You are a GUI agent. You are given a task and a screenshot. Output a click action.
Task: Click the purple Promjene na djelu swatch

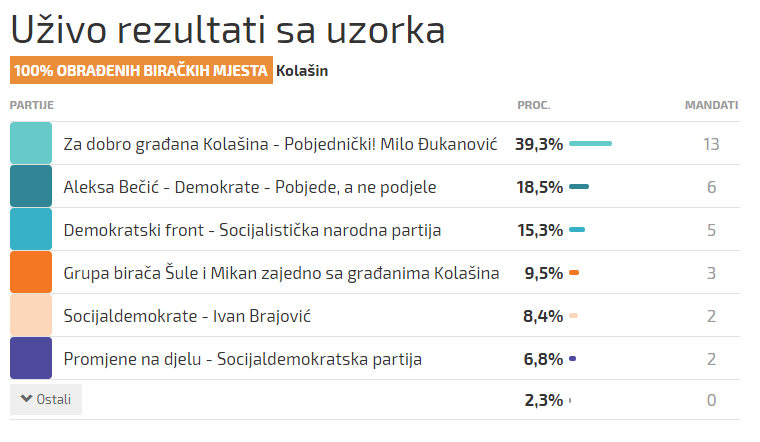31,358
